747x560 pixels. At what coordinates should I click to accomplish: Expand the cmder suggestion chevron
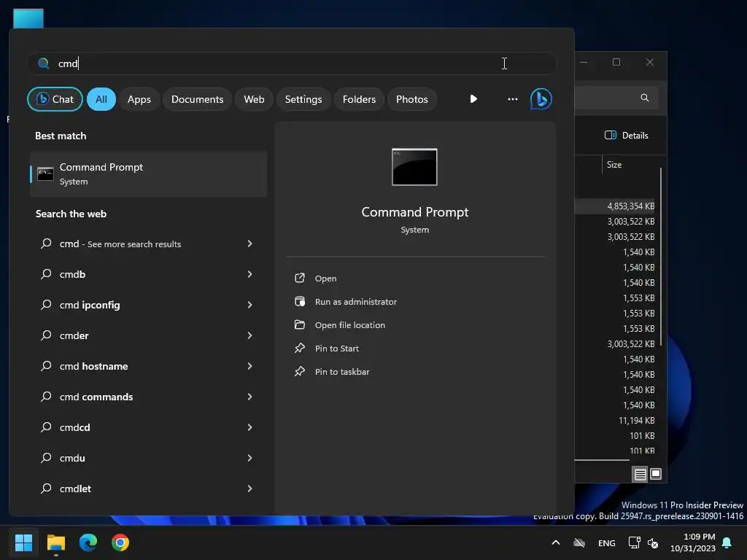point(249,335)
